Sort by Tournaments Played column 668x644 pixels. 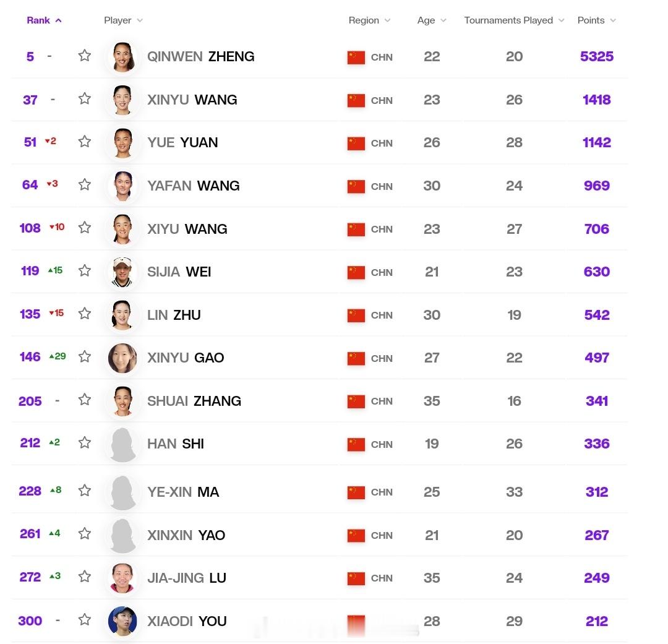point(514,20)
